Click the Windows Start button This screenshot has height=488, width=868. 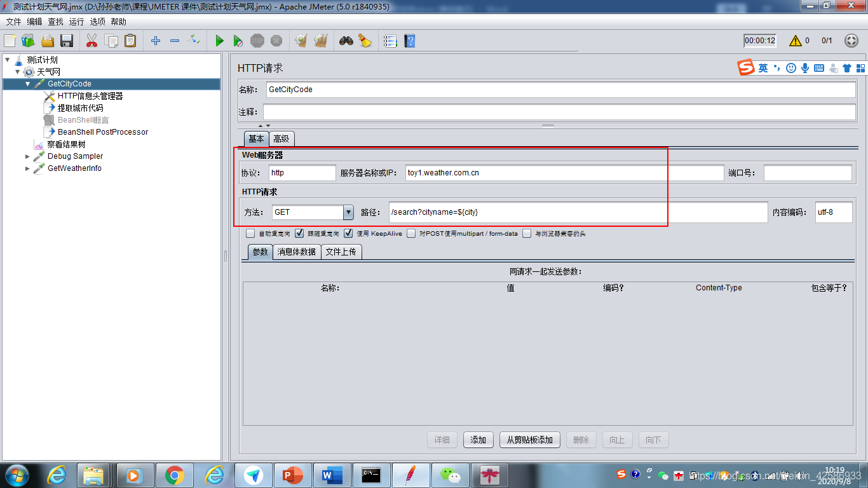(16, 475)
